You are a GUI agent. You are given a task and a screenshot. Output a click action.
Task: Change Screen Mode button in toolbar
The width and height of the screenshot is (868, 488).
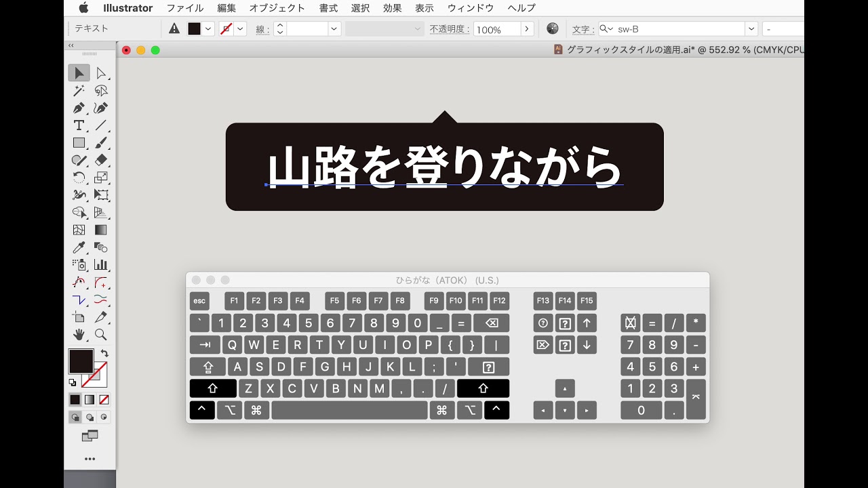pyautogui.click(x=90, y=436)
